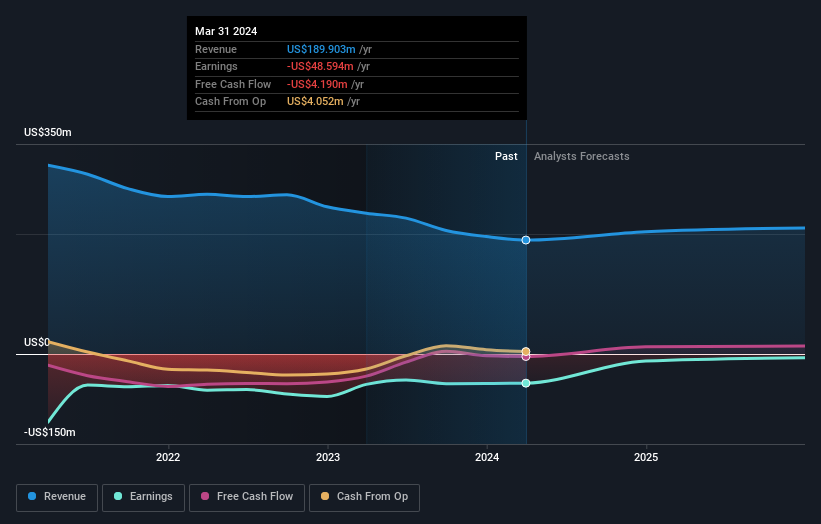Toggle the Free Cash Flow legend button
This screenshot has height=524, width=821.
[247, 497]
